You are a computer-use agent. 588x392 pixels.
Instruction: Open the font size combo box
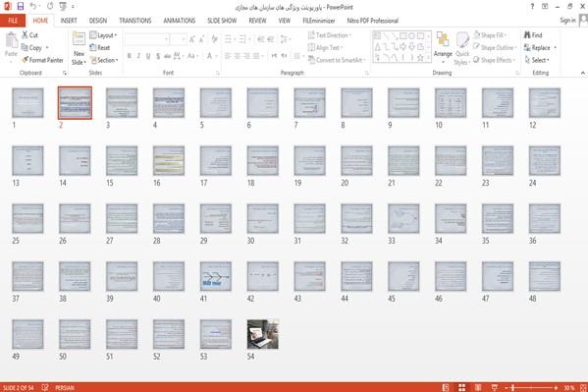[x=178, y=39]
